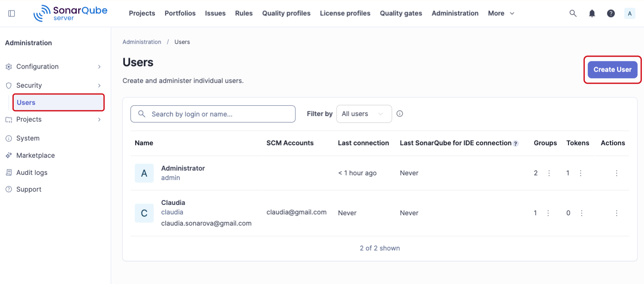Open Claudia's tokens kebab menu

click(x=581, y=213)
